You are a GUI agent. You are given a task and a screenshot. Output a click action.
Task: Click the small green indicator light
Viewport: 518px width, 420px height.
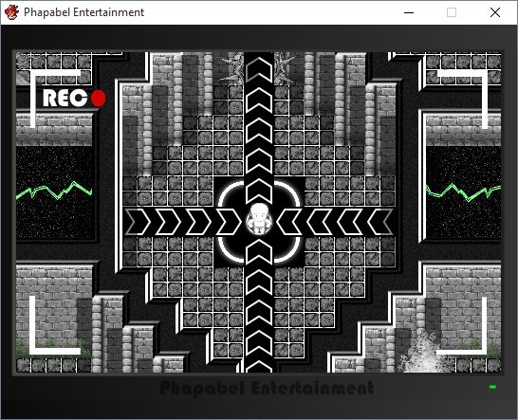[492, 387]
